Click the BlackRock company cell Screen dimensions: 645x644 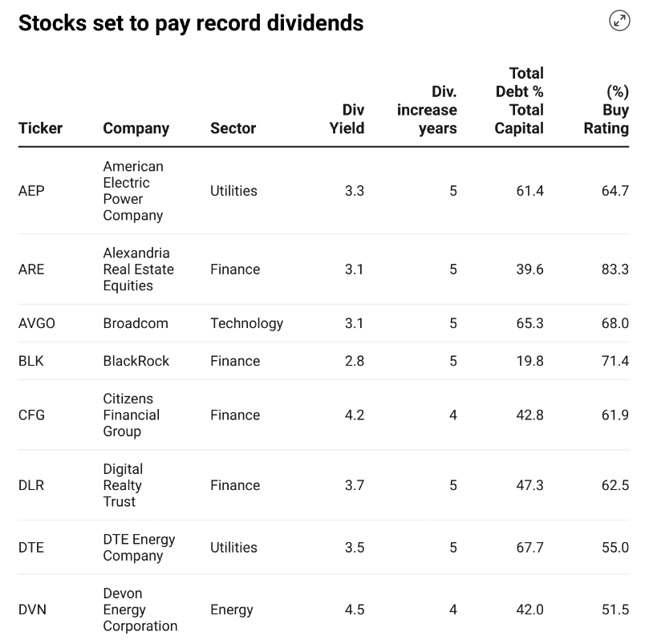136,361
